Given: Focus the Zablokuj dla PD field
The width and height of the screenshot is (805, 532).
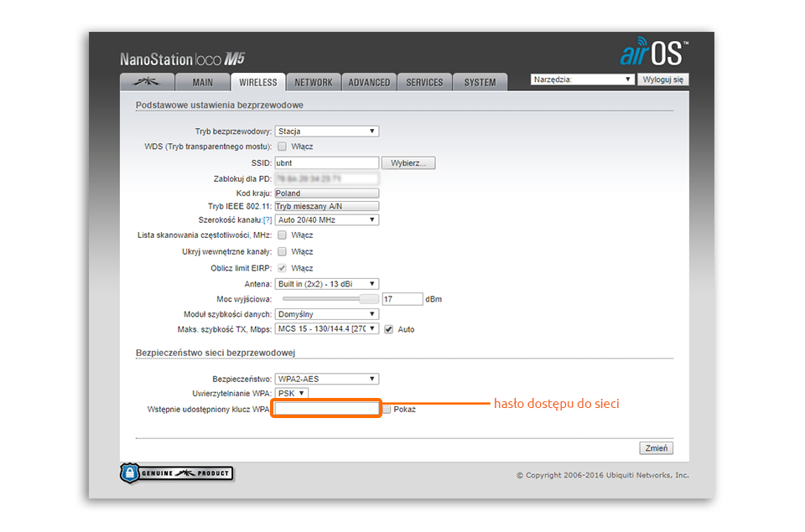Looking at the screenshot, I should (x=326, y=178).
